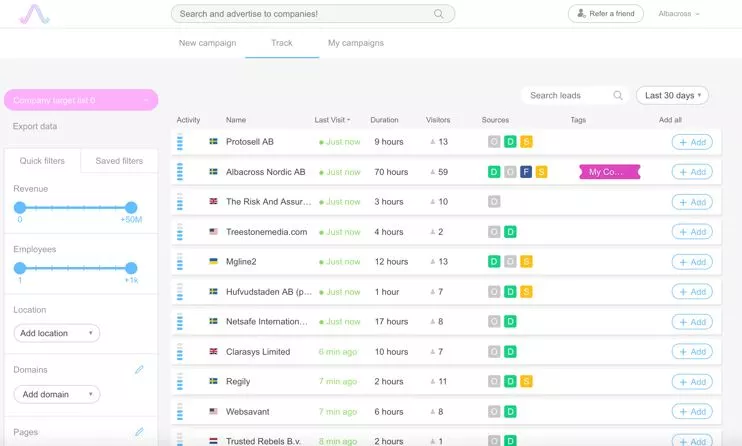Click activity bar icon for Albacross Nordic AB

pyautogui.click(x=180, y=172)
